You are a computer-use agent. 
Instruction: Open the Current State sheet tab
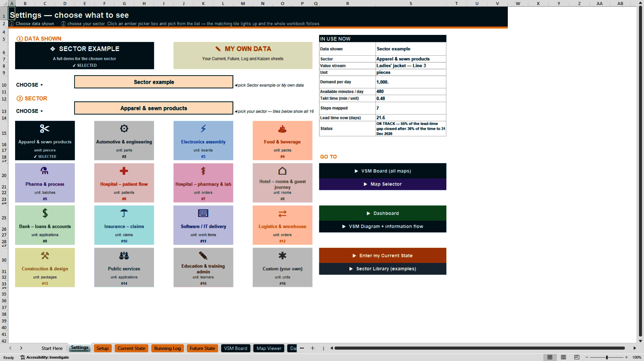(131, 348)
